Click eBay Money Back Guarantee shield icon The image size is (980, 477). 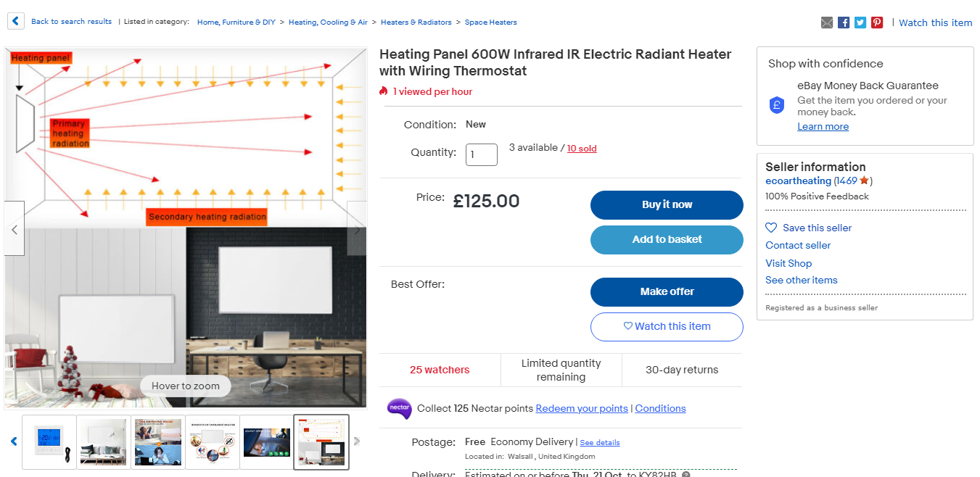coord(777,105)
